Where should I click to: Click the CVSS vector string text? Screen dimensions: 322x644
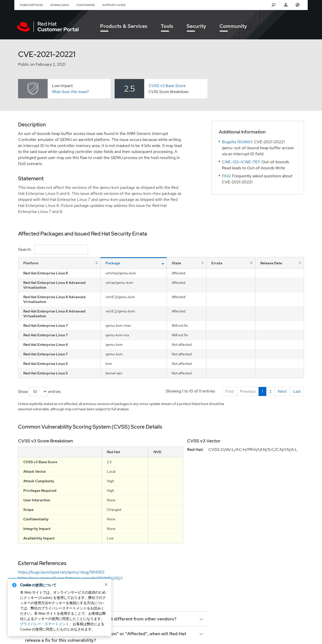tap(253, 449)
